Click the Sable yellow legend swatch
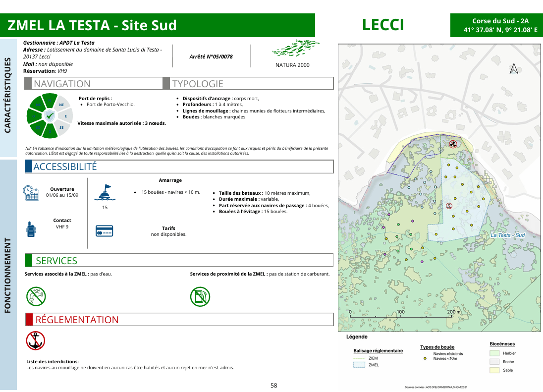Viewport: 543px width, 392px height. click(x=494, y=370)
